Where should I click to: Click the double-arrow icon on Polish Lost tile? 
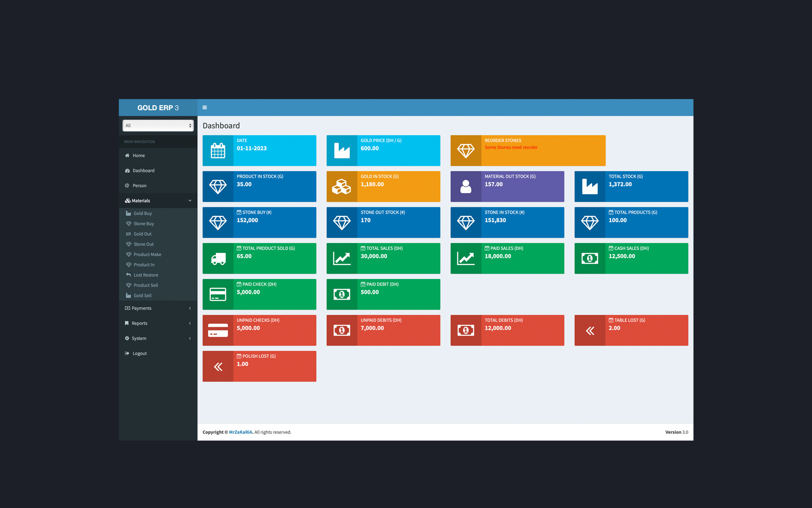tap(218, 366)
